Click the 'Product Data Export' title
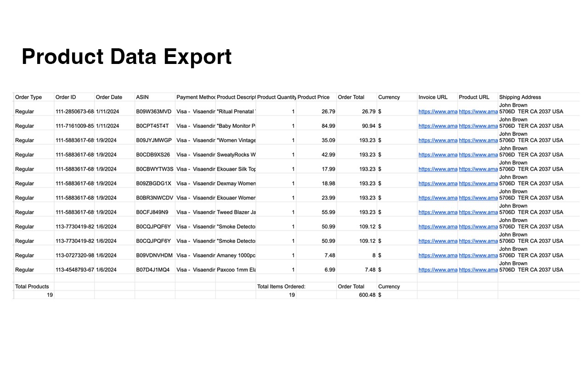 click(x=127, y=57)
